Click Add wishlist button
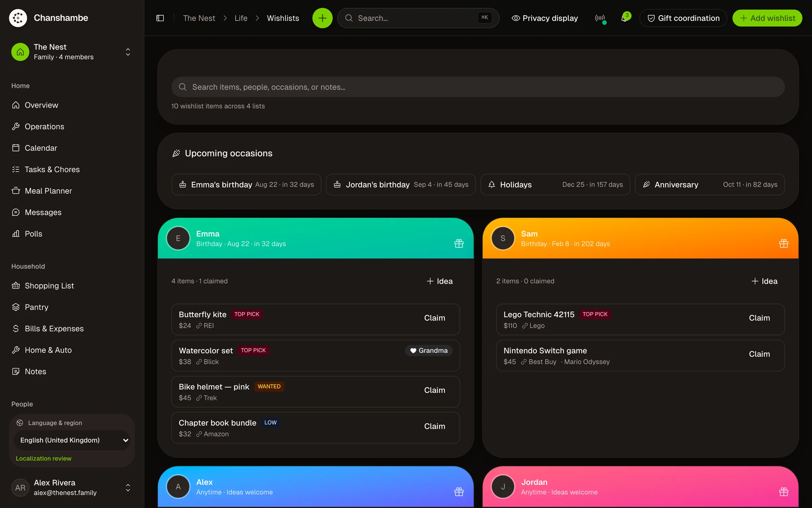The image size is (812, 508). coord(767,18)
